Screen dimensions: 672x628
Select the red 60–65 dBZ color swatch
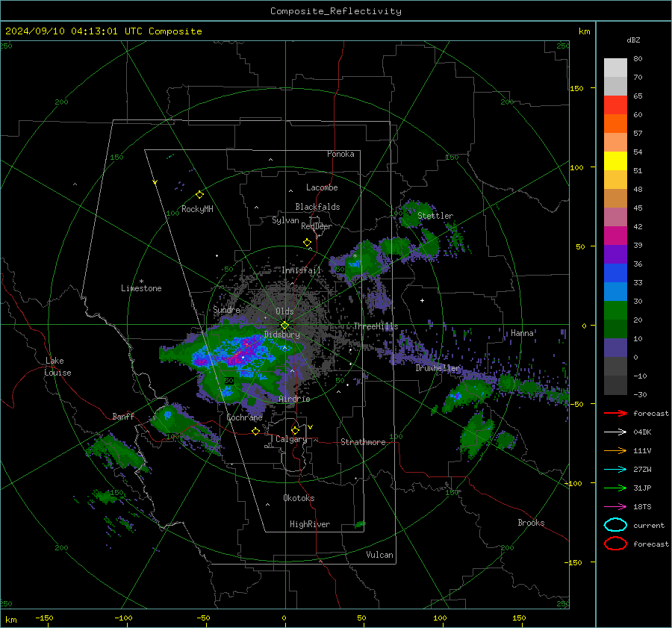click(615, 105)
